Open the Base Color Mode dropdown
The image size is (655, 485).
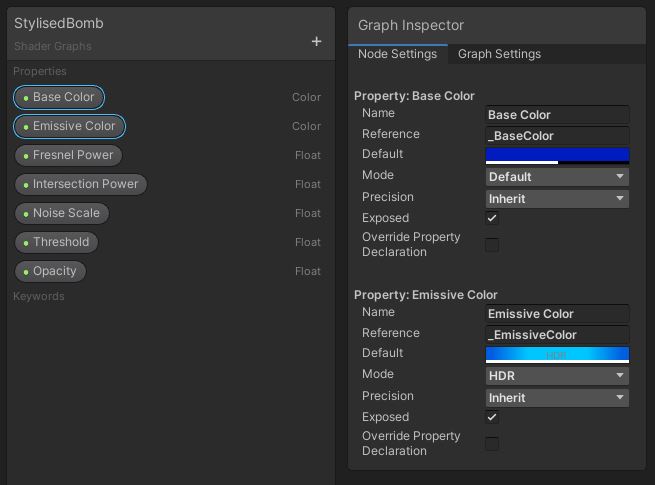coord(557,177)
